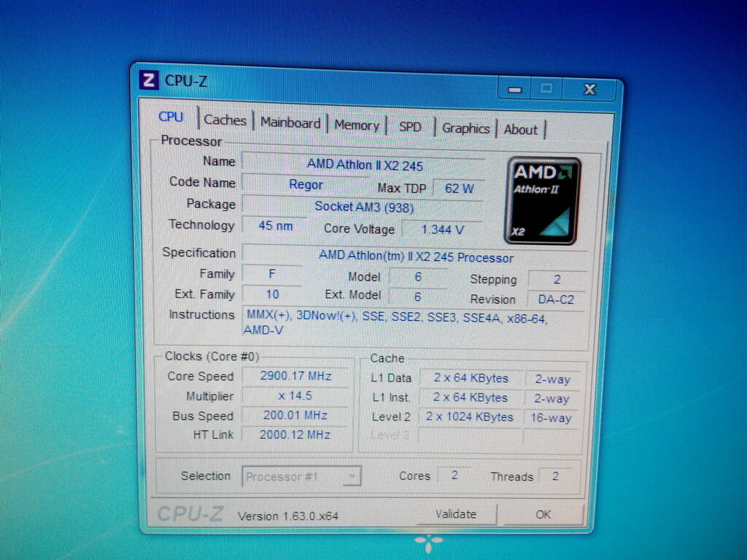The image size is (747, 560).
Task: Click the L1 Data 2-way value
Action: 553,379
